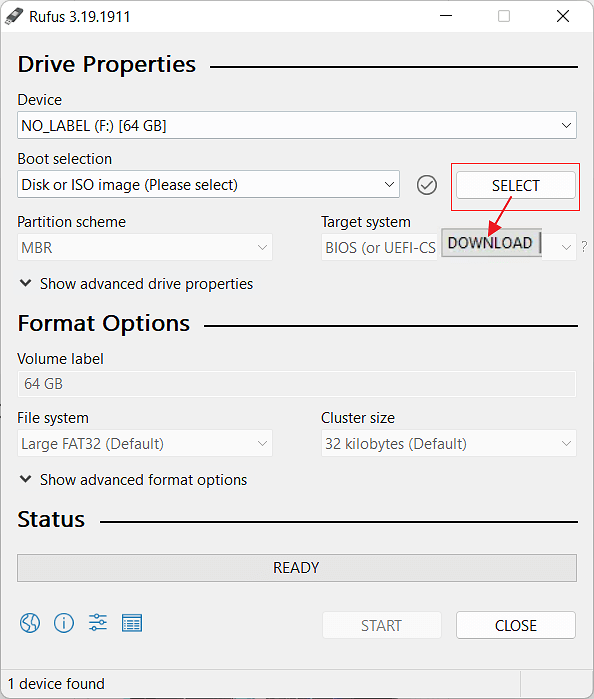This screenshot has width=594, height=699.
Task: Click the Status heading
Action: pos(51,519)
